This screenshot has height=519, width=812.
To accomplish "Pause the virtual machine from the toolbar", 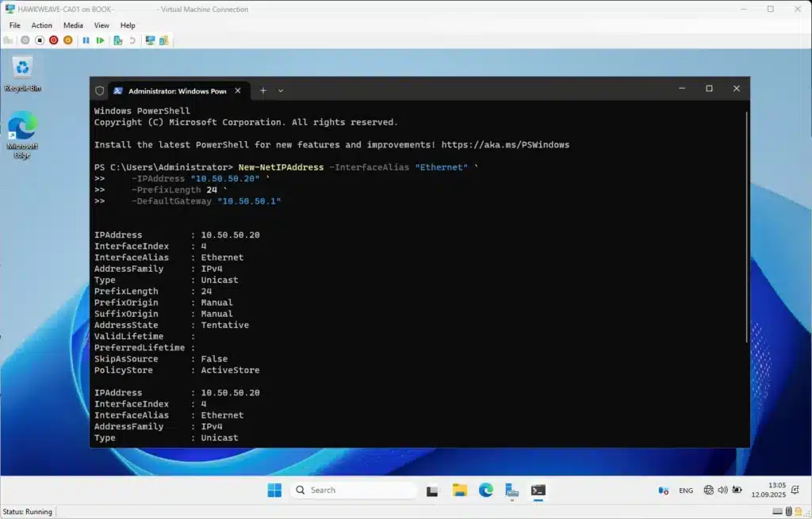I will point(86,40).
